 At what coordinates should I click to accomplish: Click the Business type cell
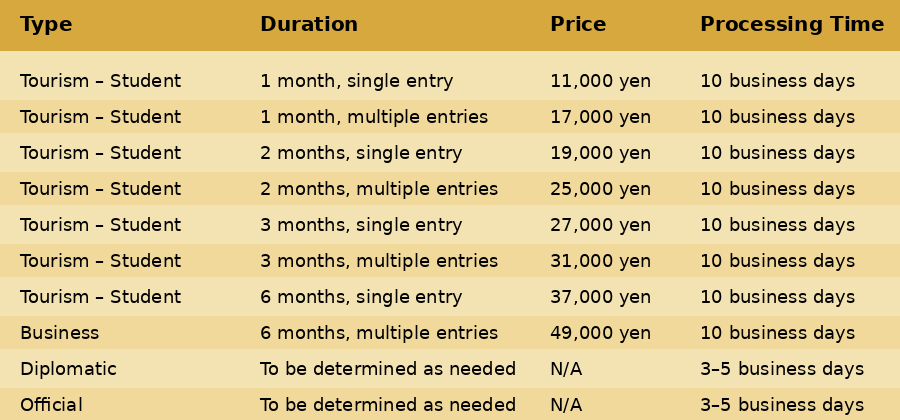(x=59, y=334)
